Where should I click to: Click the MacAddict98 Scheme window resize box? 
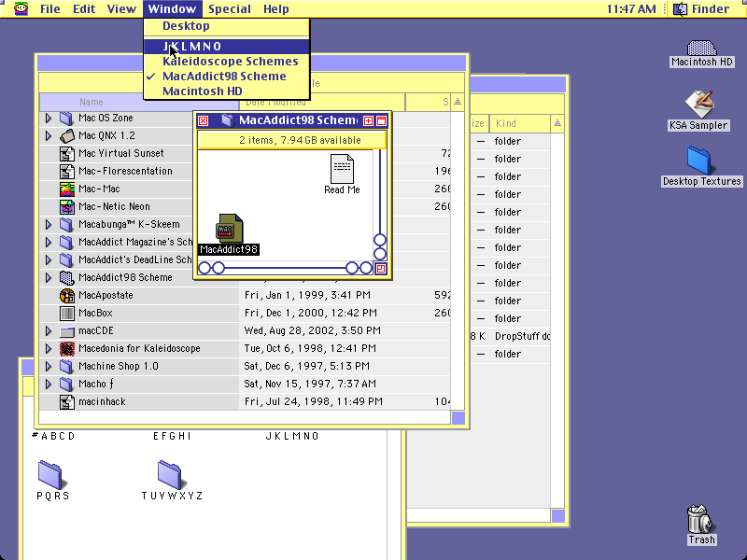coord(381,269)
